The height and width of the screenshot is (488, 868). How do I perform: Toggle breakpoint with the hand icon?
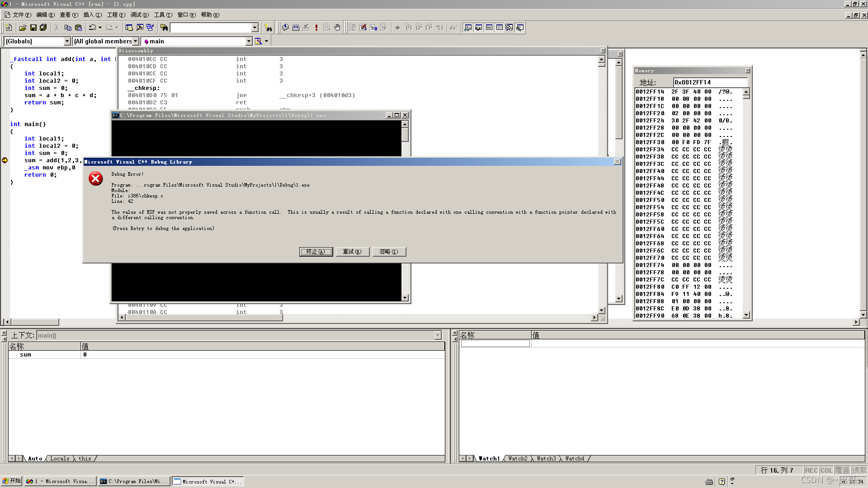[x=337, y=28]
